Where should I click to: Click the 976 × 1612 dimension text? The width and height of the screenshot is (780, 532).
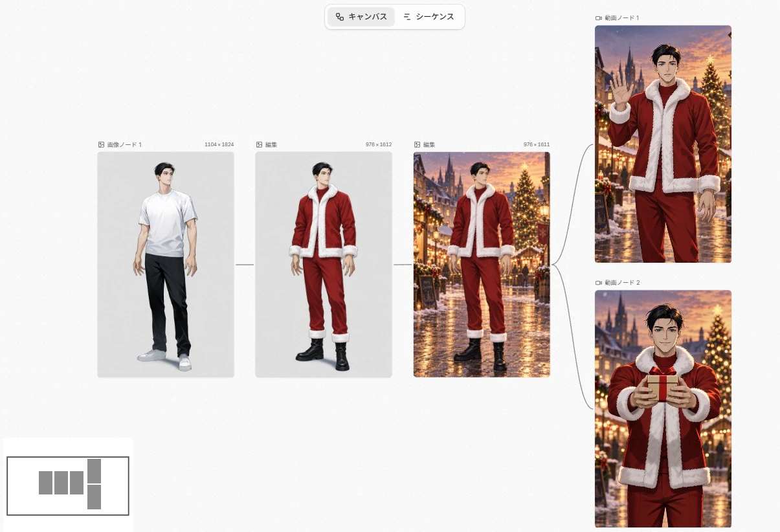point(379,145)
